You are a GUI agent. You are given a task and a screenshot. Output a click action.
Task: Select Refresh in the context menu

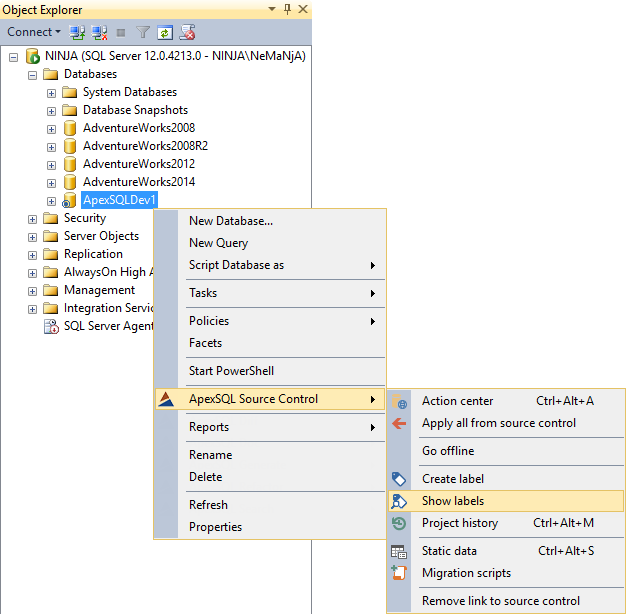click(x=270, y=505)
